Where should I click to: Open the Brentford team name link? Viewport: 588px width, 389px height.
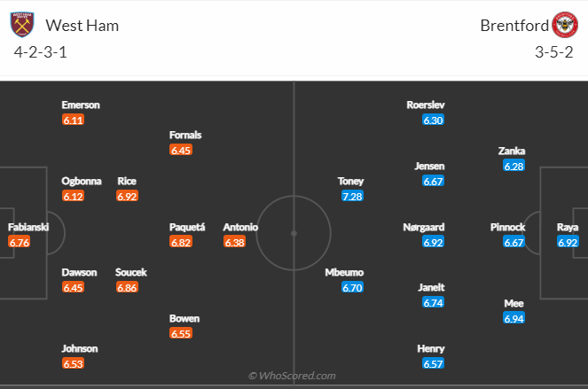coord(514,26)
